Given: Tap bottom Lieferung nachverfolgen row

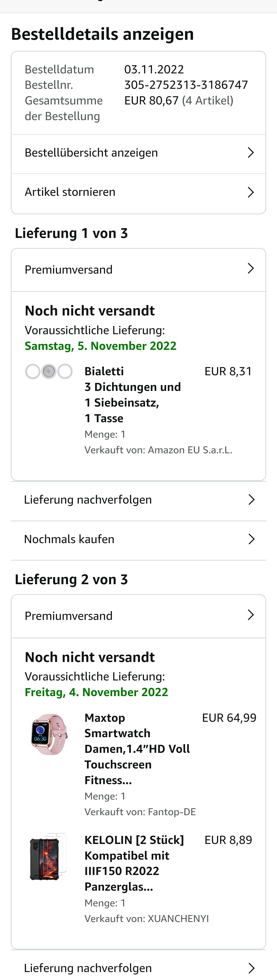Looking at the screenshot, I should coord(88,968).
